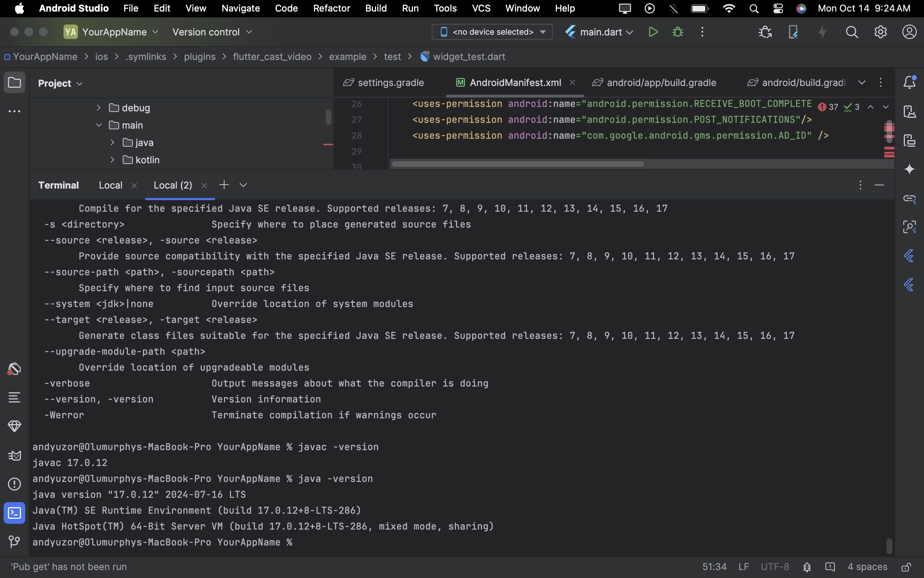Select the Terminal tool window icon

pyautogui.click(x=14, y=513)
